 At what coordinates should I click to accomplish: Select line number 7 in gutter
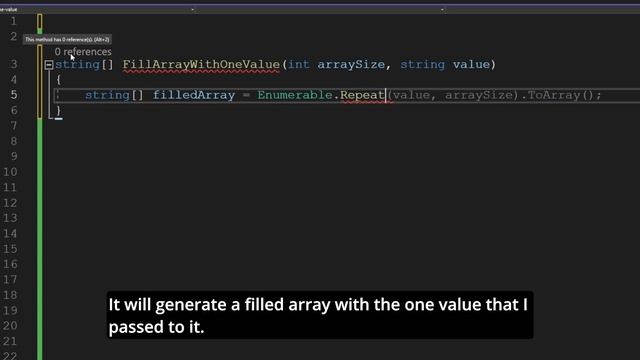click(14, 126)
